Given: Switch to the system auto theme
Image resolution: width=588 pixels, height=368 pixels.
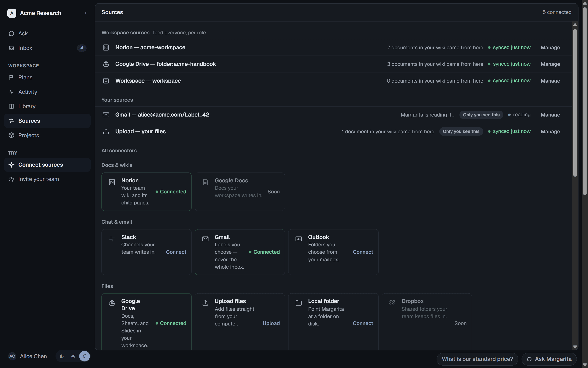Looking at the screenshot, I should pos(61,356).
